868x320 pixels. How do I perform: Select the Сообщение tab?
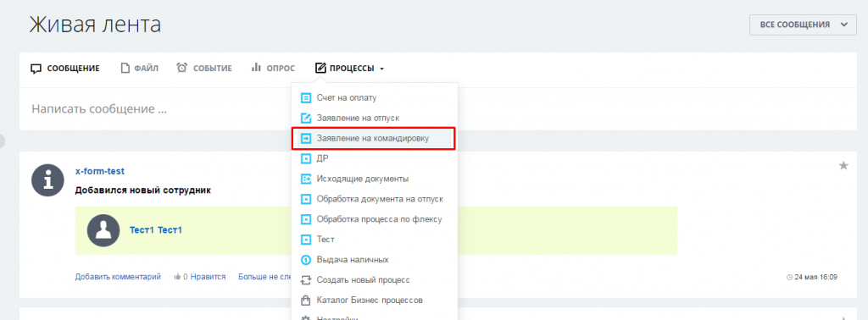64,69
